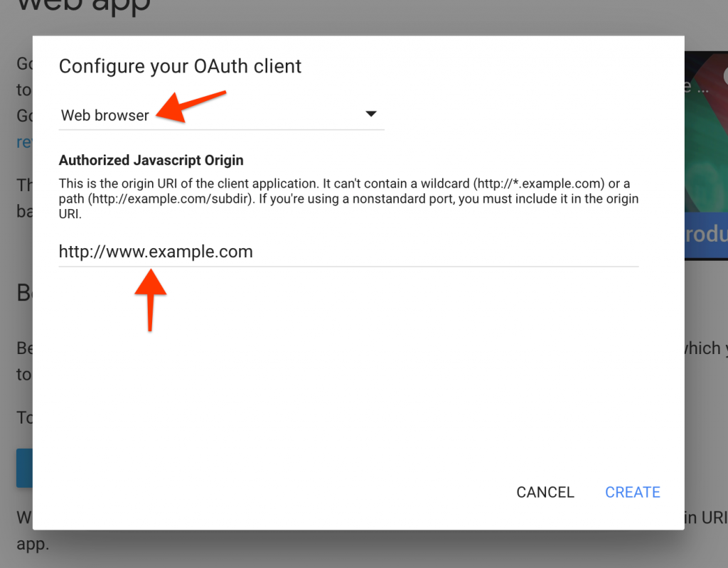Click the black caret arrow of the dropdown

(x=370, y=114)
